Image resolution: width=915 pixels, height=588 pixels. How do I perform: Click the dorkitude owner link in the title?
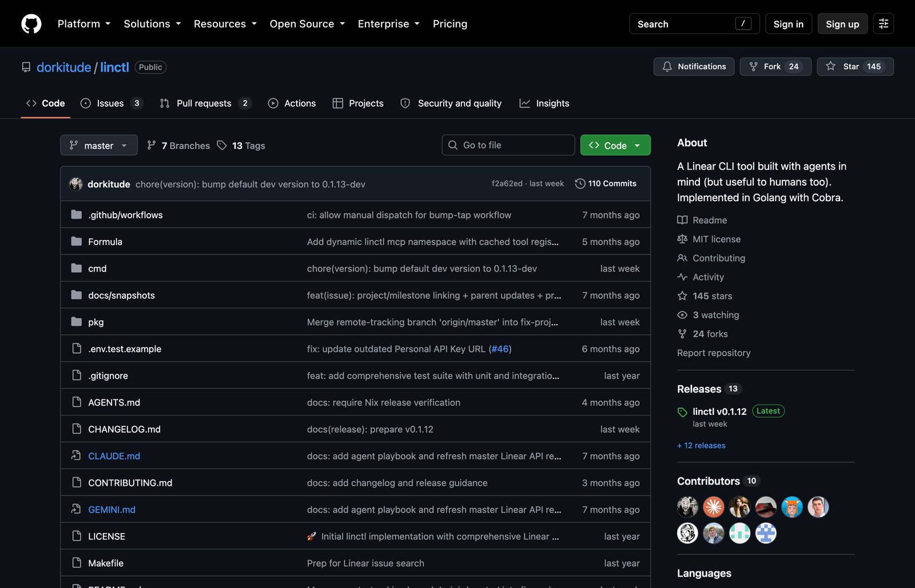point(64,67)
